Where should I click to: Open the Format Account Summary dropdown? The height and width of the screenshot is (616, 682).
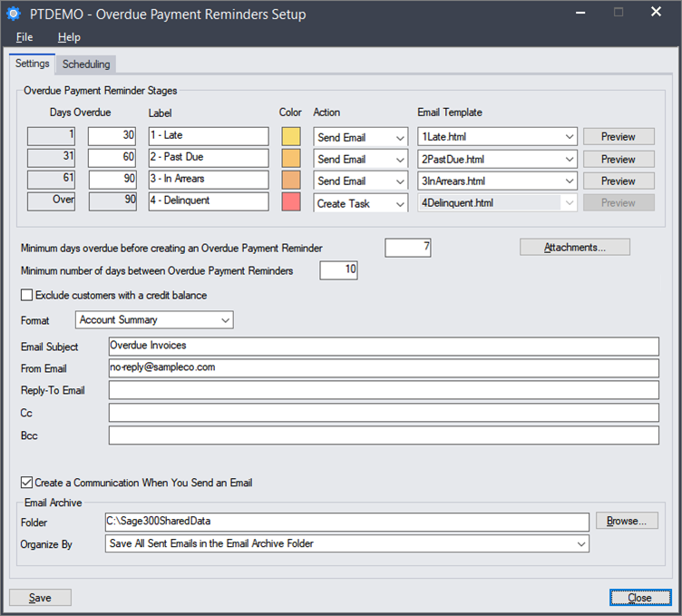pos(224,320)
